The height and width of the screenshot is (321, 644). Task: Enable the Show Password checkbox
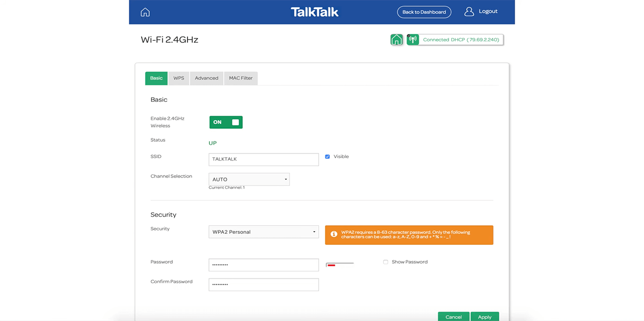[x=386, y=262]
